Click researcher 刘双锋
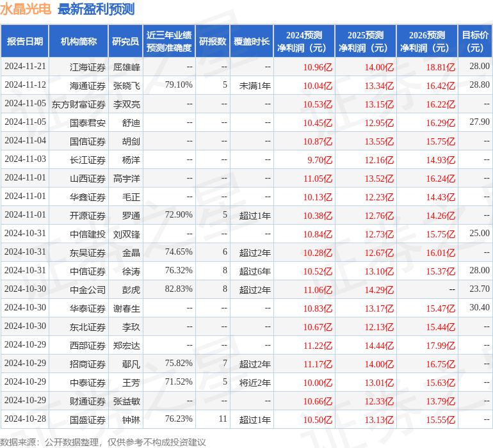The image size is (493, 448). point(127,234)
